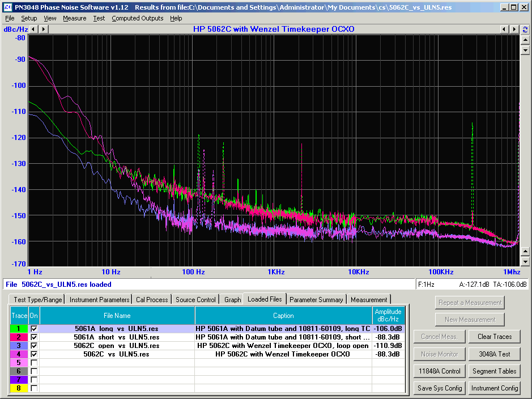
Task: Toggle trace 1 On checkbox
Action: click(34, 329)
